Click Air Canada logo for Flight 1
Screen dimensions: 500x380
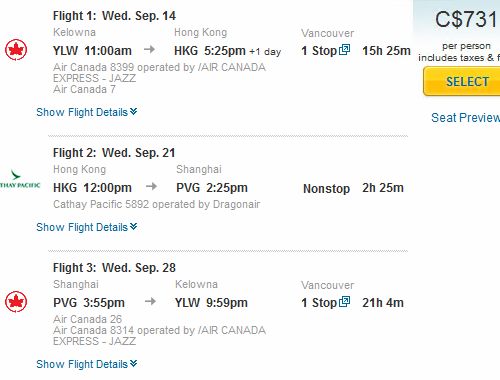[x=16, y=50]
